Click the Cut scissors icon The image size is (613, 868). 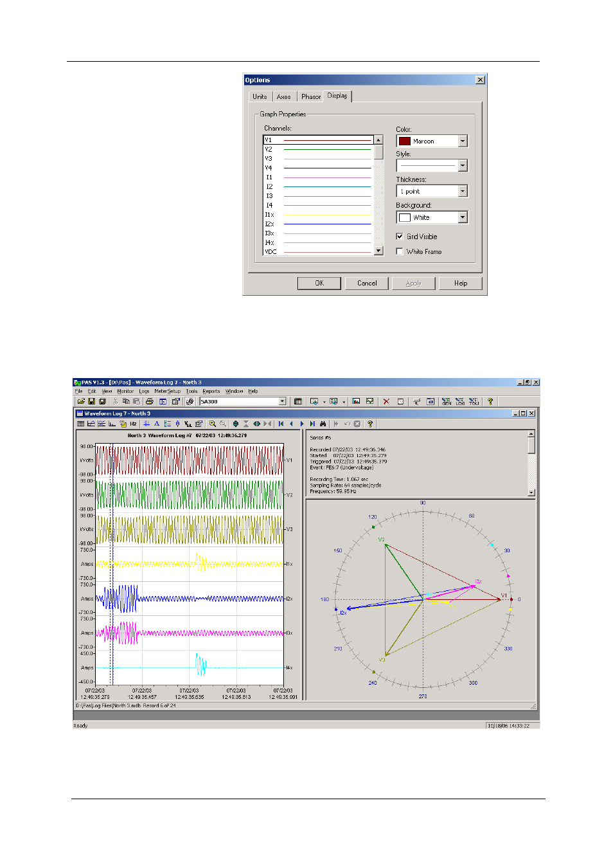click(x=116, y=401)
